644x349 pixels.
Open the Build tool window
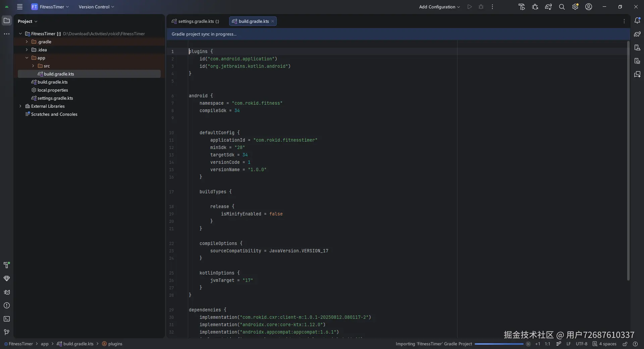pos(7,265)
